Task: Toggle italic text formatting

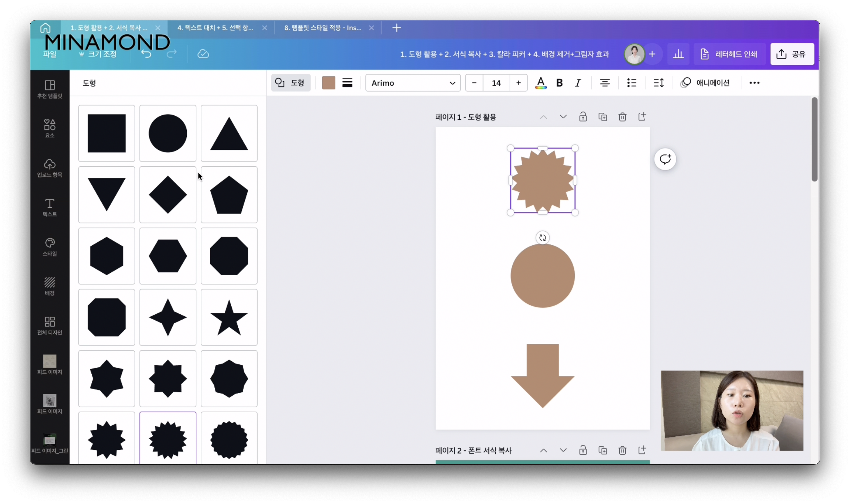Action: pos(578,83)
